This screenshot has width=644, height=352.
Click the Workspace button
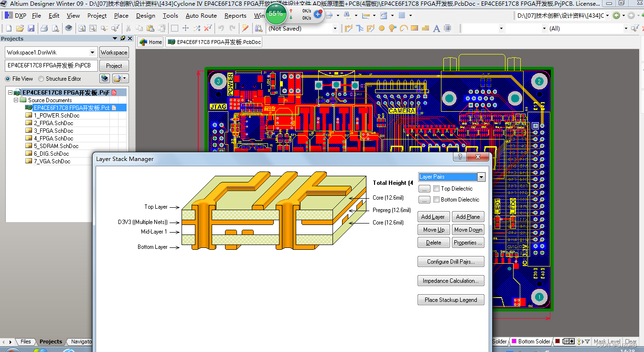pyautogui.click(x=114, y=53)
